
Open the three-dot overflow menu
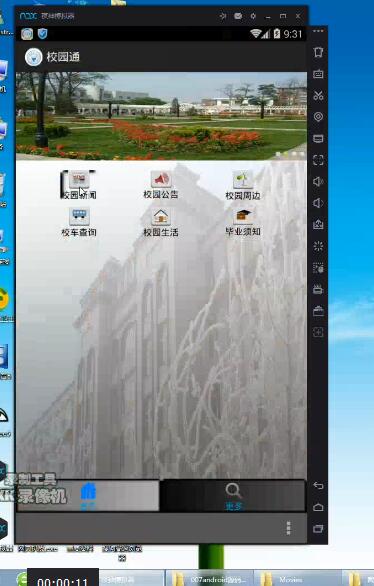[x=288, y=528]
